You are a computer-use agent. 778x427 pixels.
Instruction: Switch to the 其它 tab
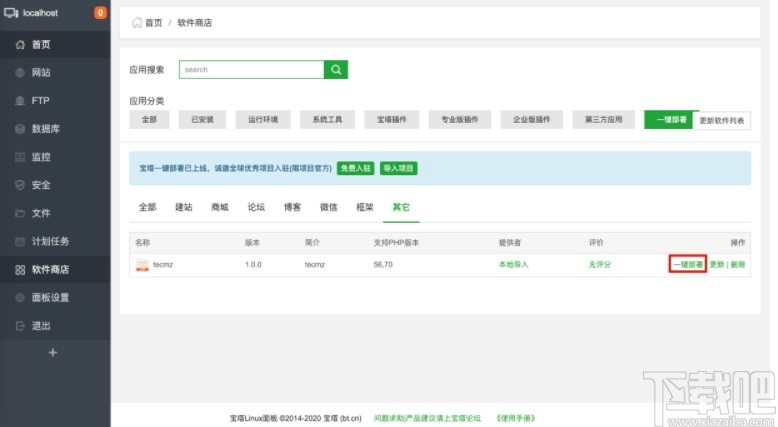tap(401, 207)
